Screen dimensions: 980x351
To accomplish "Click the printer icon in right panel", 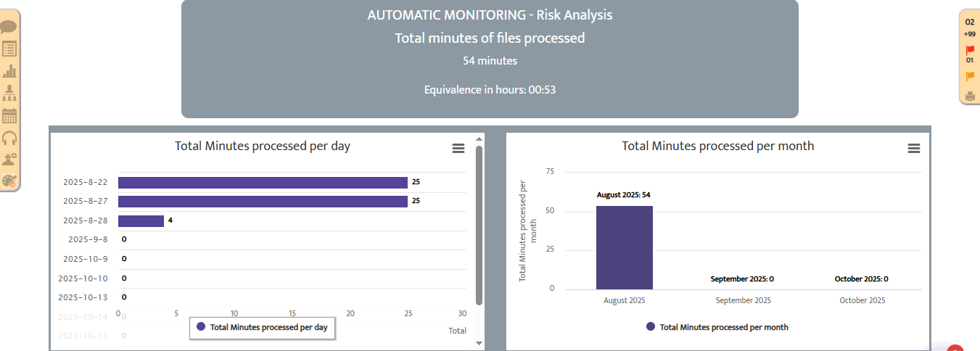I will pos(970,96).
